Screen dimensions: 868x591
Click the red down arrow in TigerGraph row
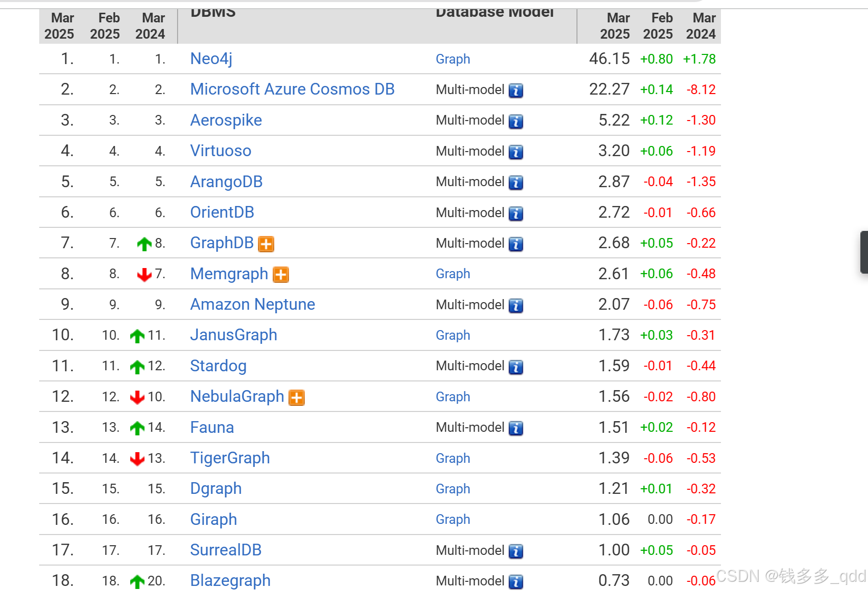coord(137,459)
